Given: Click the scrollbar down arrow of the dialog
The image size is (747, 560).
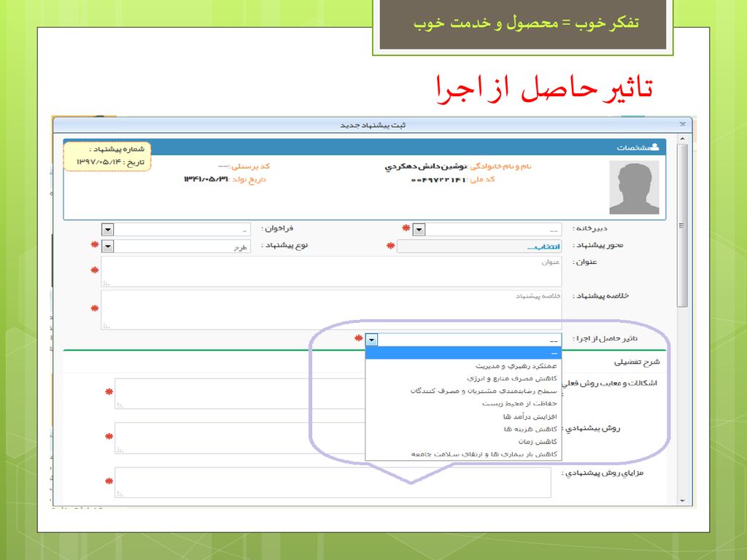Looking at the screenshot, I should coord(682,500).
